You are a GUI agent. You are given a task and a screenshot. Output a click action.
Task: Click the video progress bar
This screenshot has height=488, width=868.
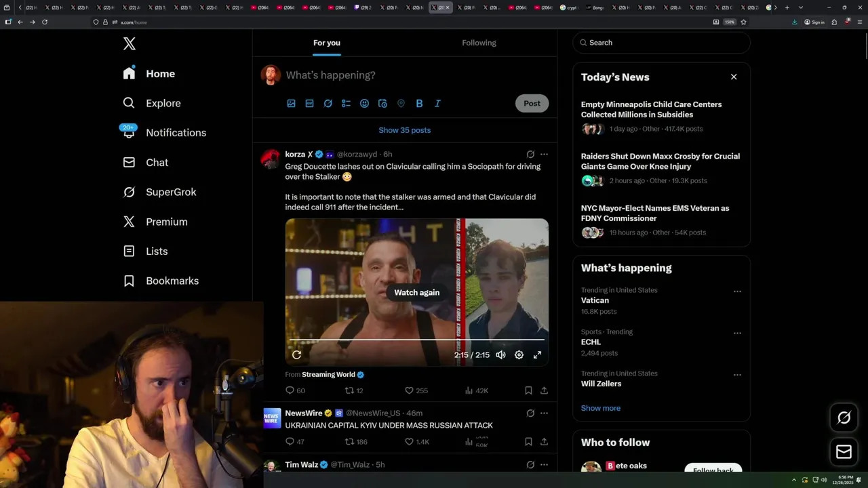coord(417,340)
